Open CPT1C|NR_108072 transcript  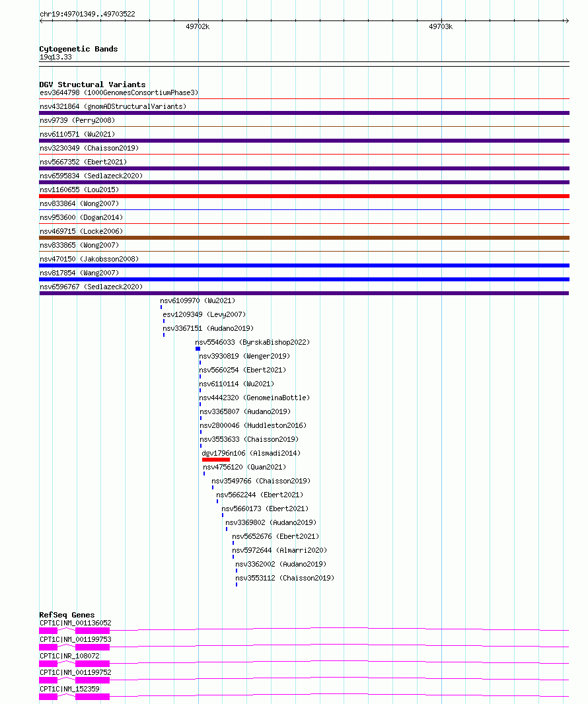tap(69, 656)
